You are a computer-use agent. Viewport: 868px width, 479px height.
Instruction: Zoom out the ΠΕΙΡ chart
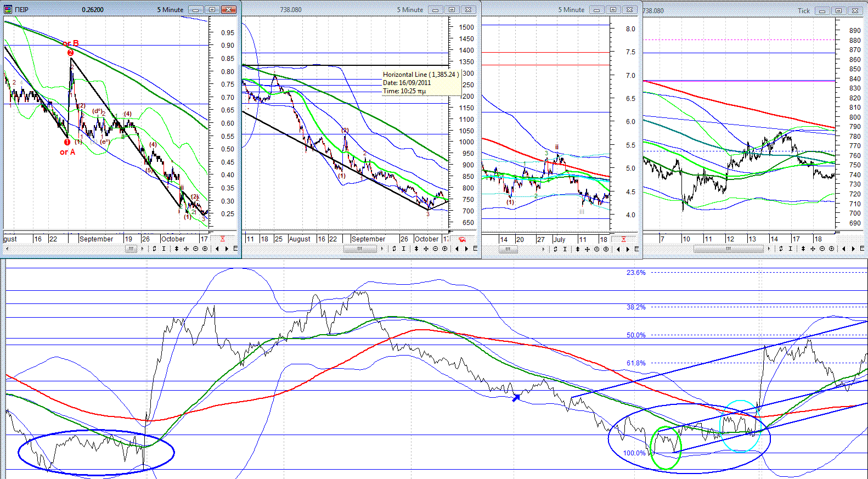(x=195, y=249)
